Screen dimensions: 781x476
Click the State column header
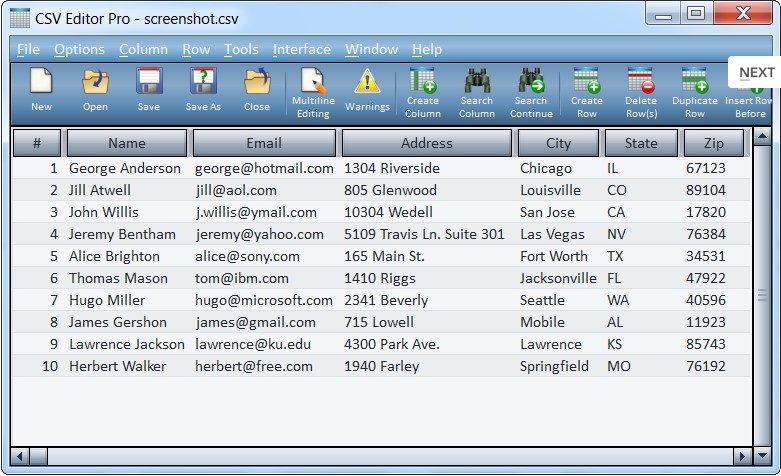(x=641, y=143)
